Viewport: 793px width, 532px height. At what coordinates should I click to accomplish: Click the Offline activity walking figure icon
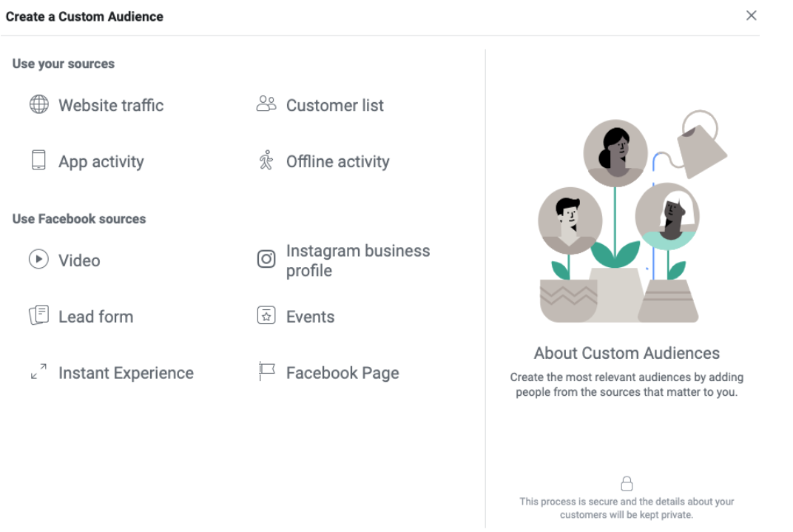point(266,161)
